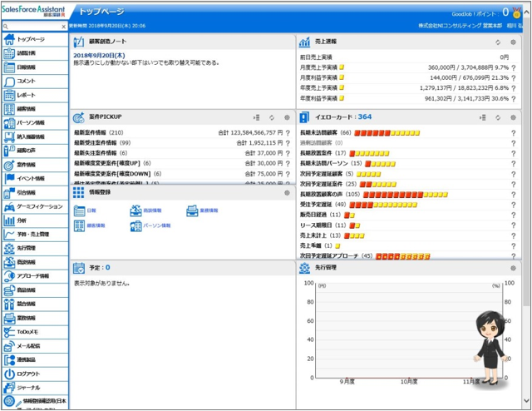Open 顧客の声 in the sidebar
Screen dimensions: 532x411
coord(35,151)
